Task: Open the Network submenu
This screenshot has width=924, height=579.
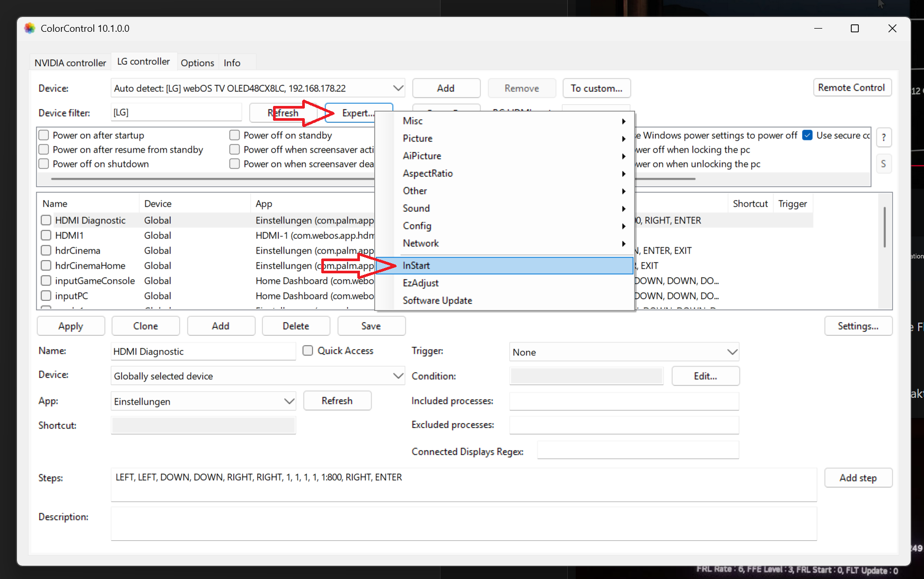Action: [x=505, y=243]
